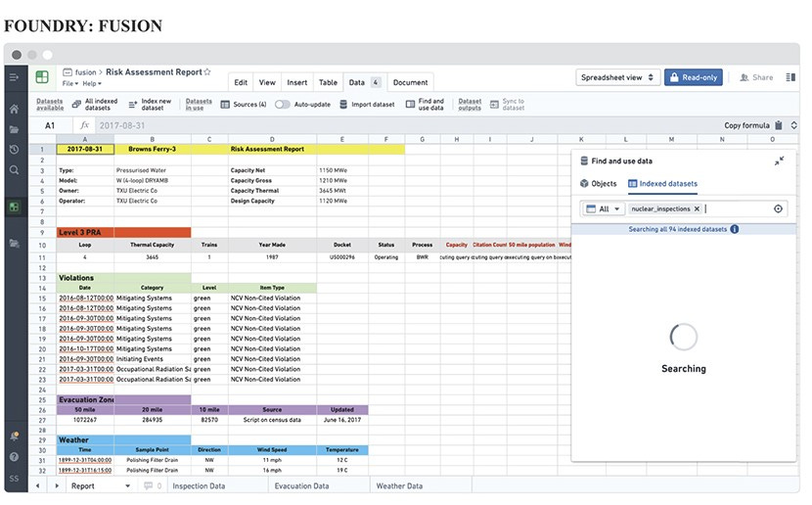Open the Evacuation Data sheet tab

[301, 485]
